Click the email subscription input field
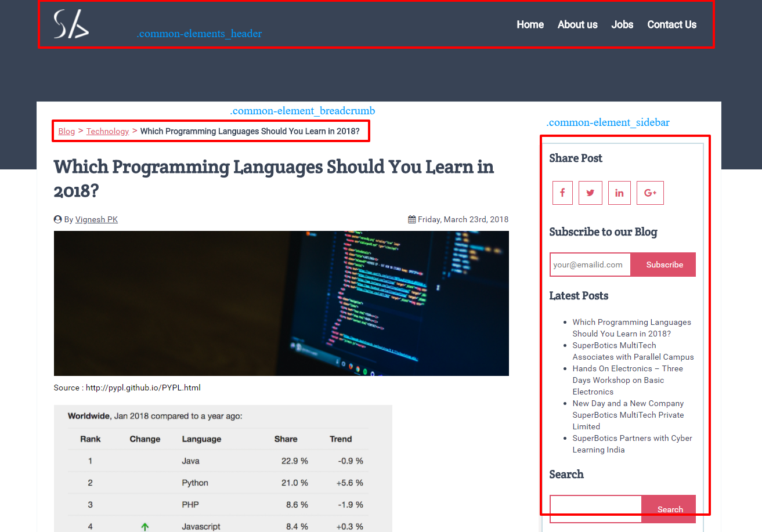This screenshot has width=762, height=532. pos(590,264)
